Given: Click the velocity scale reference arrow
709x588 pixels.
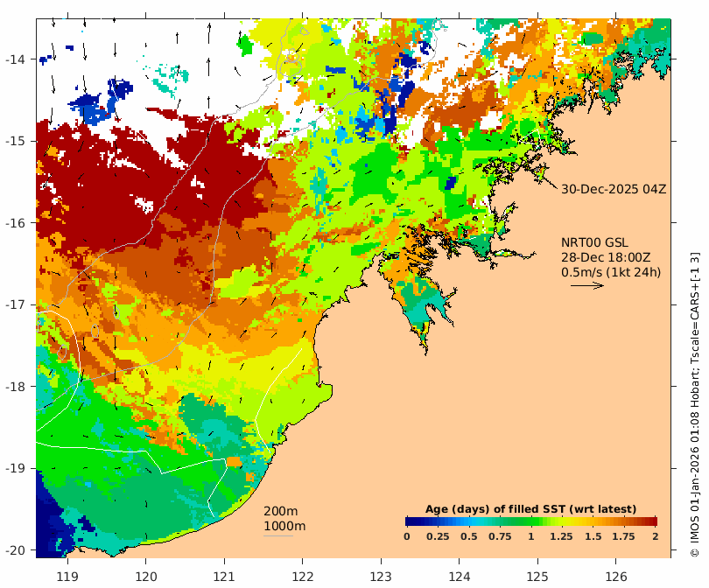Looking at the screenshot, I should (587, 285).
